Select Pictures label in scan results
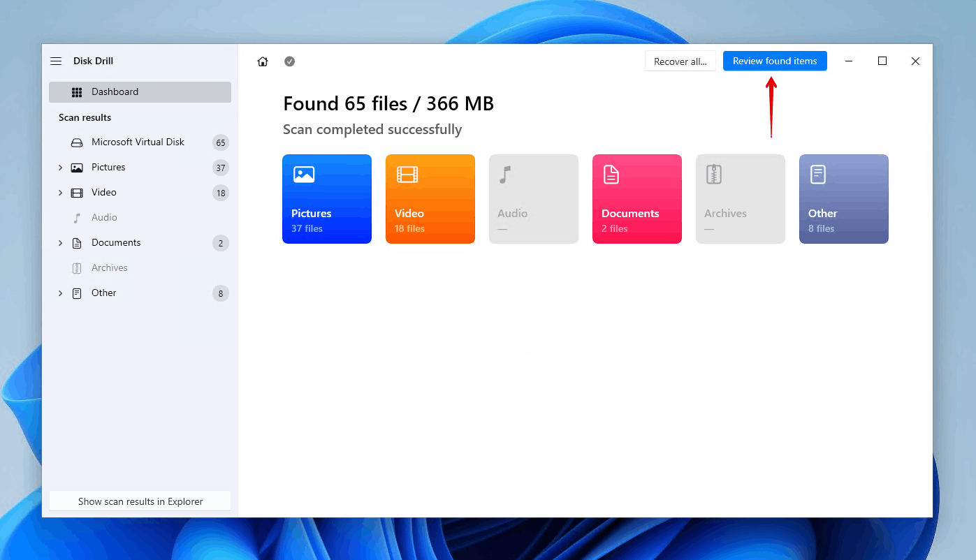The image size is (976, 560). [108, 167]
